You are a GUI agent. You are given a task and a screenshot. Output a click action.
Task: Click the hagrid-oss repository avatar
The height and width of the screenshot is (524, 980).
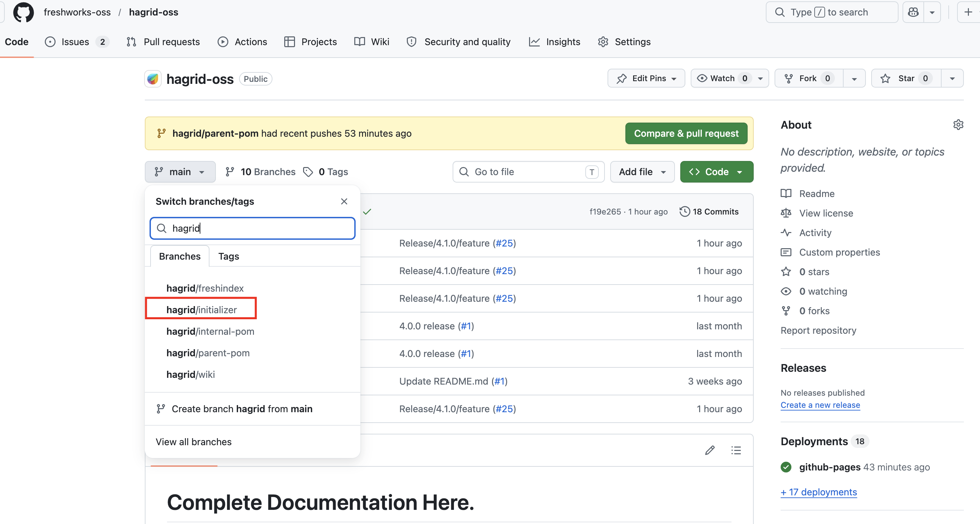coord(153,79)
